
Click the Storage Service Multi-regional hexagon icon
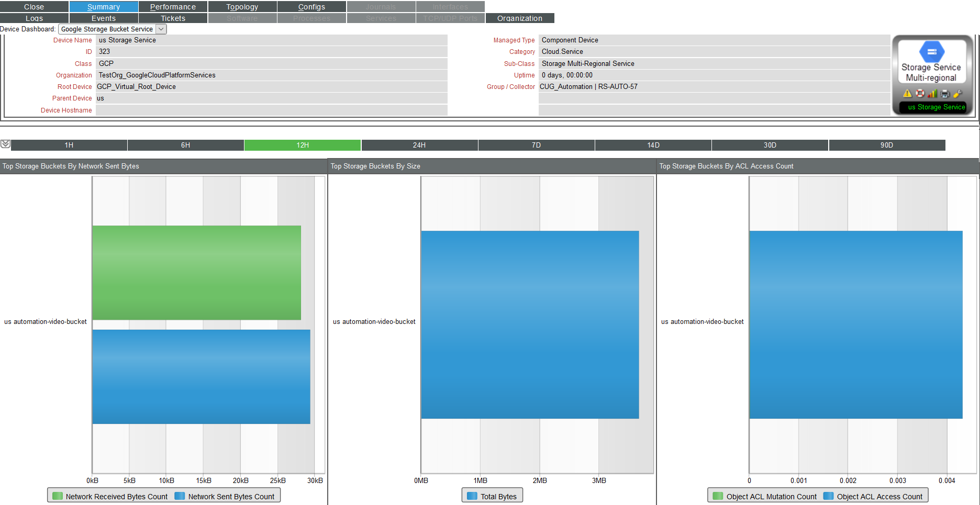(x=932, y=51)
